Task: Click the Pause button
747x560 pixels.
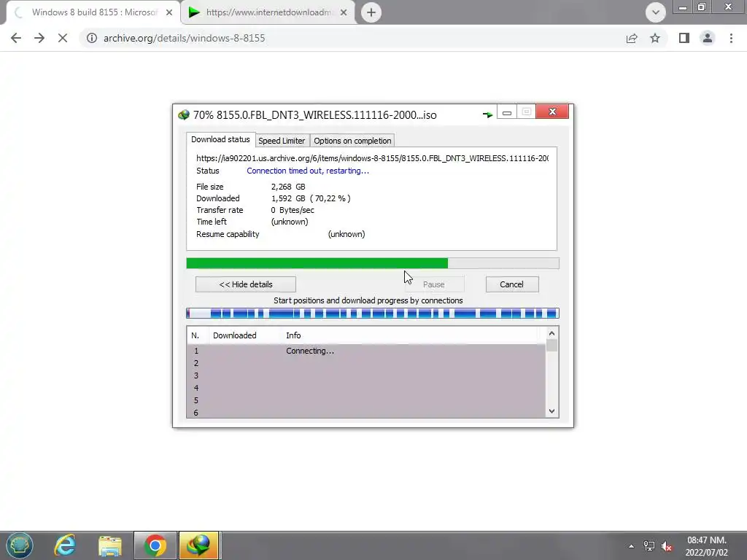Action: tap(434, 284)
